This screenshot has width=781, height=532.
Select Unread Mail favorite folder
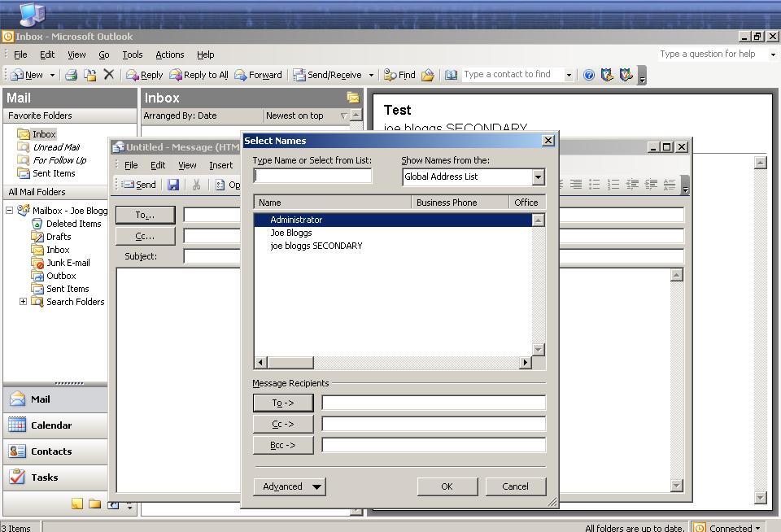(x=56, y=147)
